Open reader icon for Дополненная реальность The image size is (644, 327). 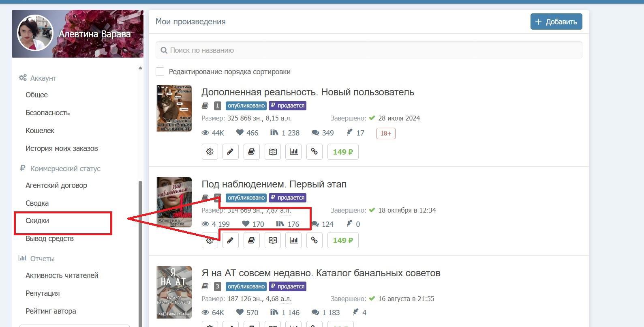tap(273, 152)
